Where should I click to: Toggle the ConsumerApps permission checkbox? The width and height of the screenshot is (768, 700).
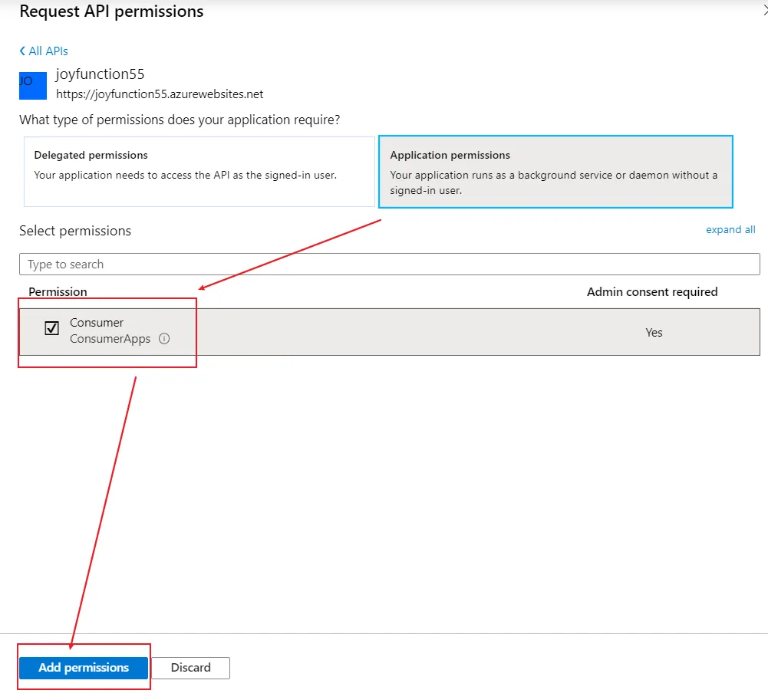click(x=52, y=329)
